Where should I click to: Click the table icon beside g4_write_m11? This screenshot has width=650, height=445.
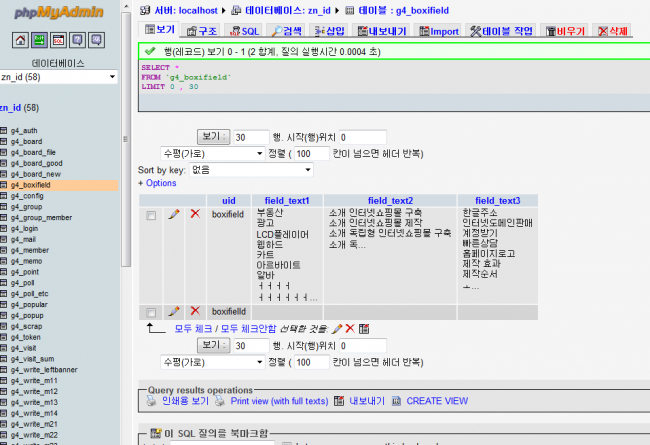pos(3,381)
